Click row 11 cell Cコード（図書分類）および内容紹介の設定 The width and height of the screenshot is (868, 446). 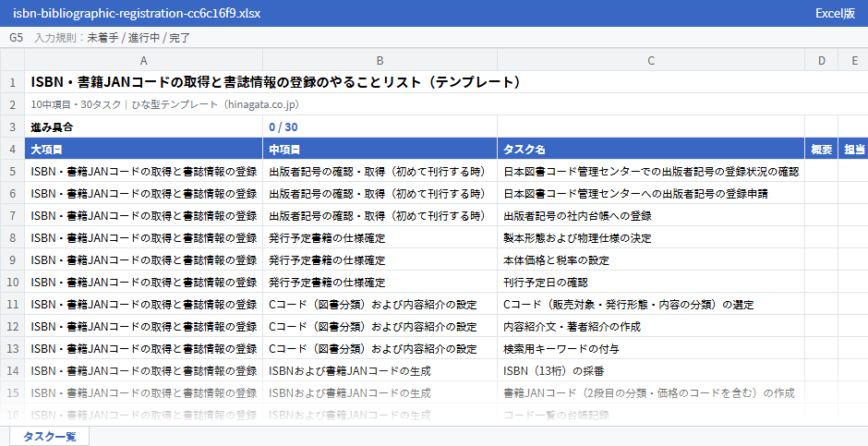[x=380, y=304]
